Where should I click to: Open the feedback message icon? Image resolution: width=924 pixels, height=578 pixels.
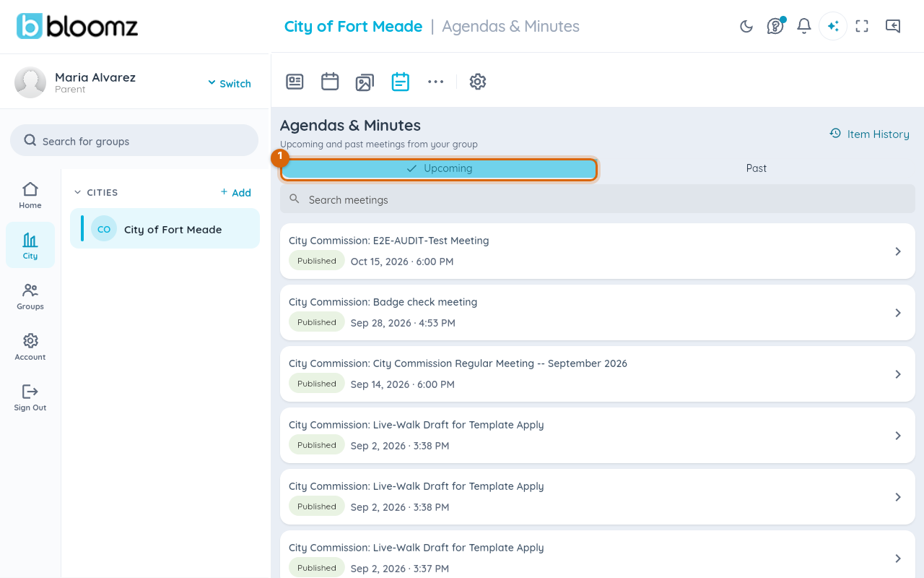[x=893, y=27]
